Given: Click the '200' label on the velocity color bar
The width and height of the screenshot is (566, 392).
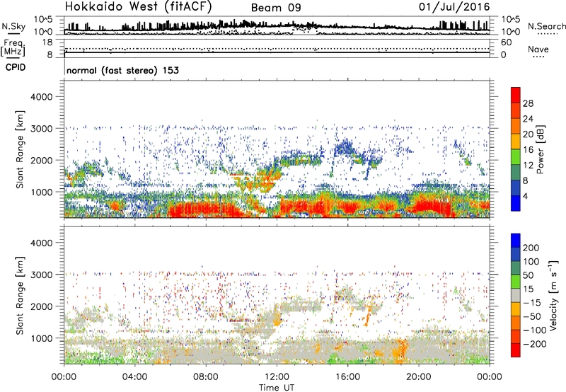Looking at the screenshot, I should point(531,248).
